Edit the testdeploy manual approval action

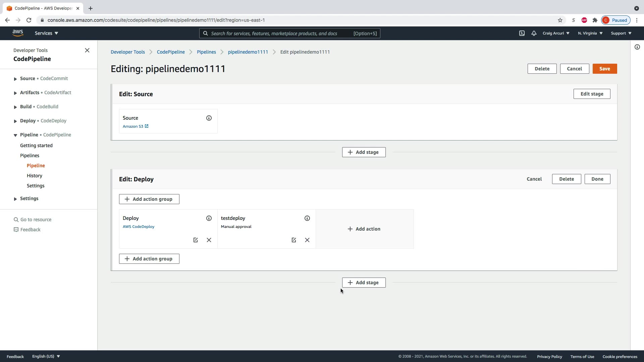click(294, 240)
